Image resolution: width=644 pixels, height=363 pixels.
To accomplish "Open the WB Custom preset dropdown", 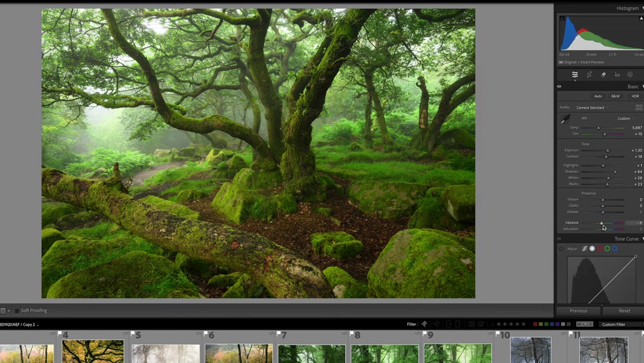I will coord(625,119).
